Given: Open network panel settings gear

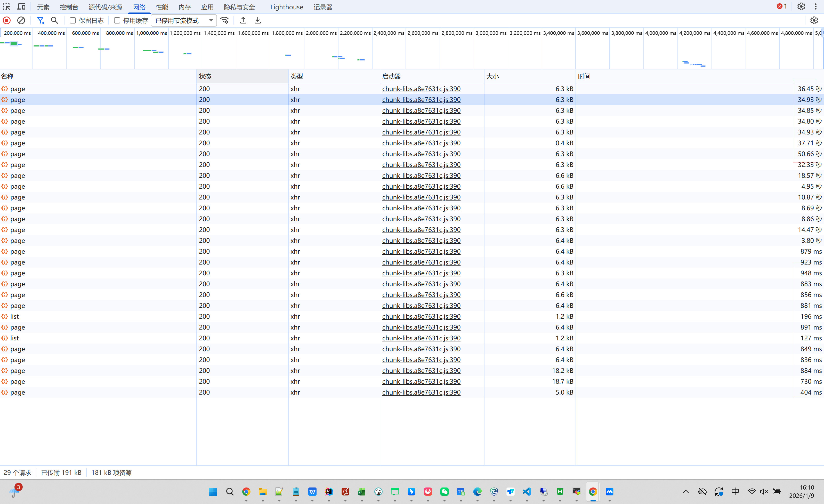Looking at the screenshot, I should 814,20.
